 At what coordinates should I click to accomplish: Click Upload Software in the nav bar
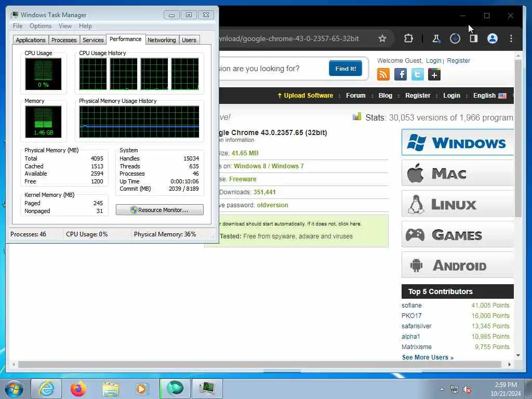click(x=305, y=96)
